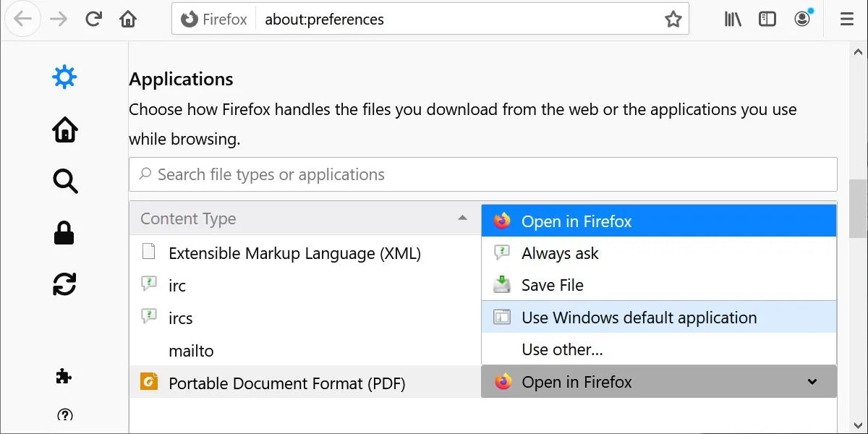Open the Firefox hamburger menu
This screenshot has width=868, height=434.
[846, 19]
